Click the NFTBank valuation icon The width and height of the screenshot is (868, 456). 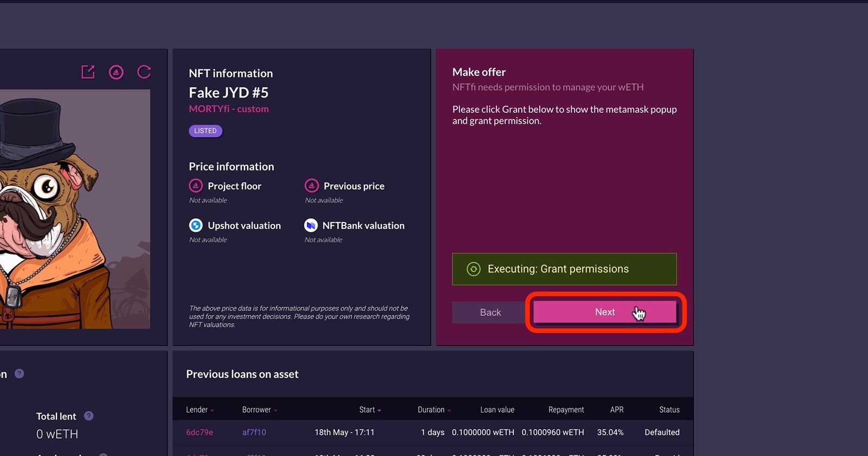311,225
